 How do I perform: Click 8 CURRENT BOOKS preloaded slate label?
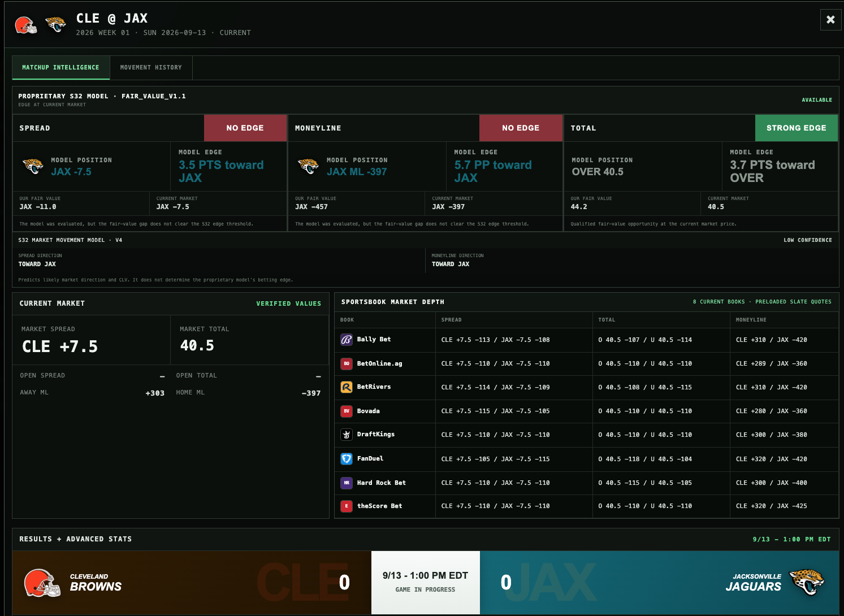(x=762, y=302)
